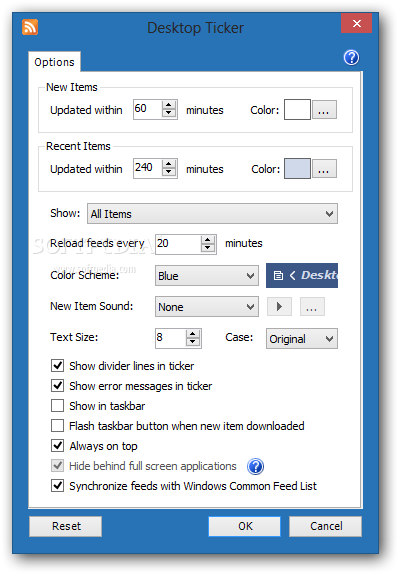
Task: Toggle Show divider lines in ticker
Action: click(57, 365)
